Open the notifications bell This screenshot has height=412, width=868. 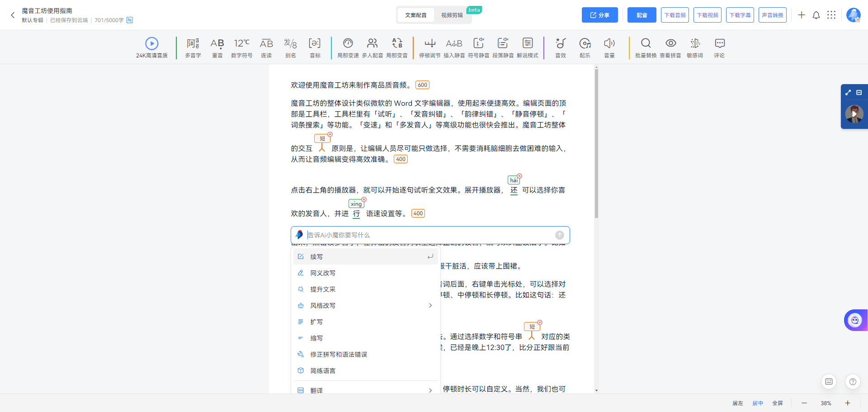(x=816, y=15)
